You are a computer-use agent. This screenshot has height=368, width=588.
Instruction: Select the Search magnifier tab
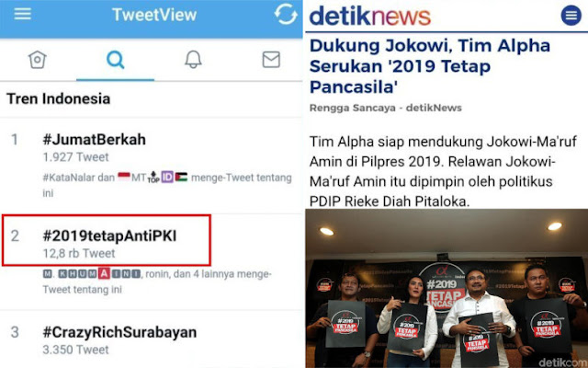pos(115,60)
